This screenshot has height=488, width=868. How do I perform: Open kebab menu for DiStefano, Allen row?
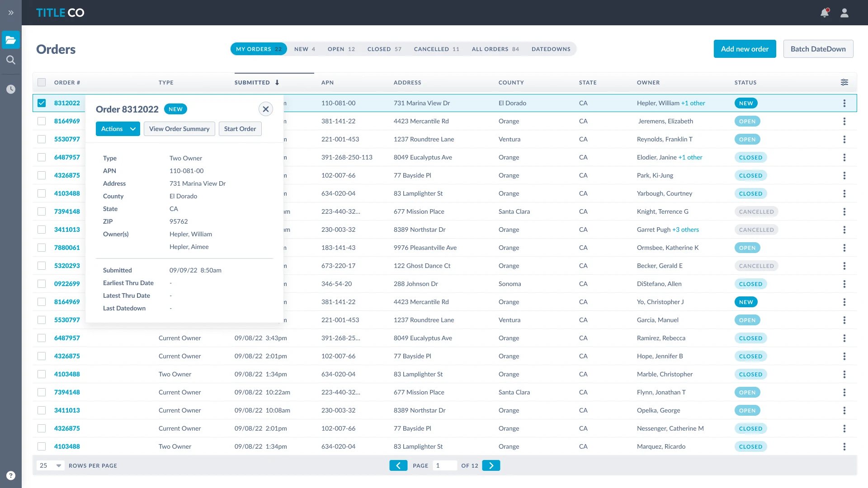tap(844, 284)
